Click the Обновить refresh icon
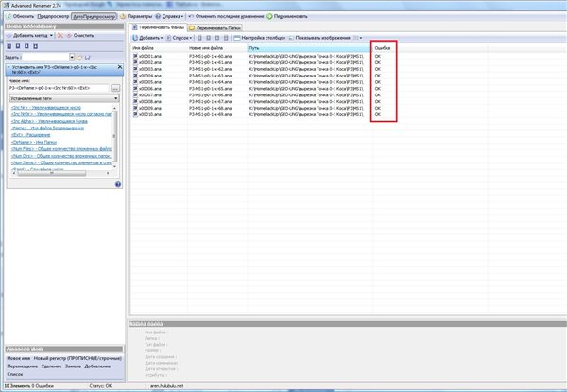 (8, 17)
